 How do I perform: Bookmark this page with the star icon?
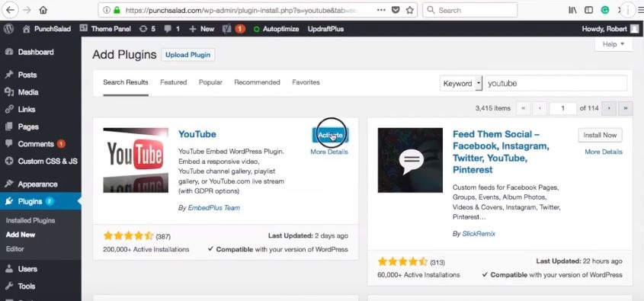410,10
